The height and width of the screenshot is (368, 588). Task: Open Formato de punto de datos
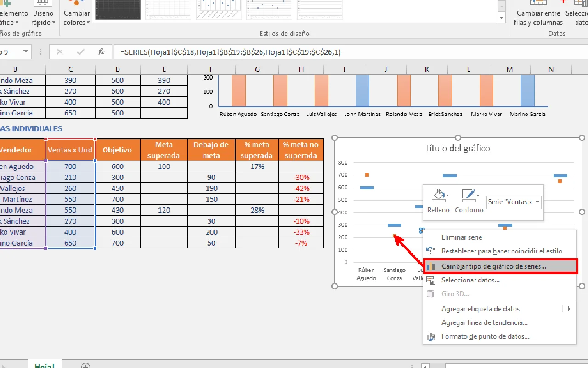point(485,336)
